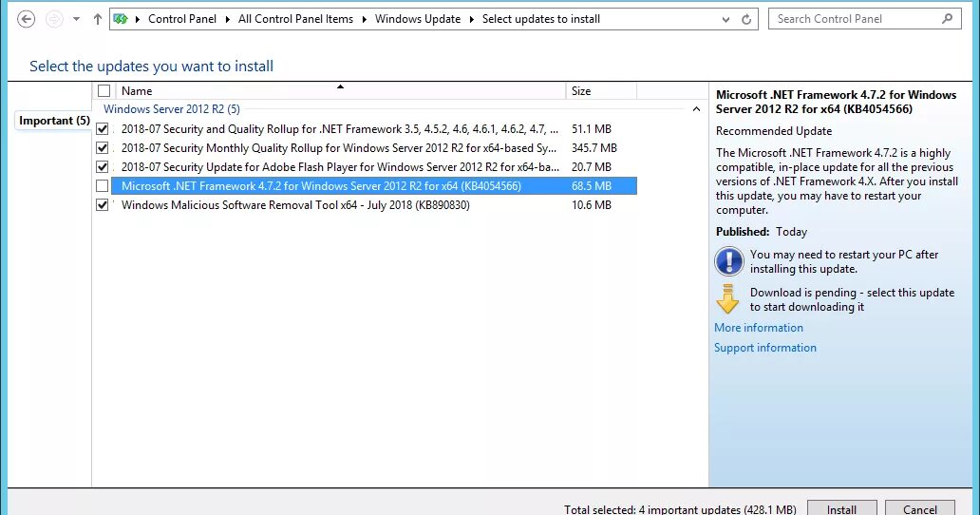This screenshot has width=980, height=515.
Task: Click the 10.6 MB size value
Action: pyautogui.click(x=592, y=205)
